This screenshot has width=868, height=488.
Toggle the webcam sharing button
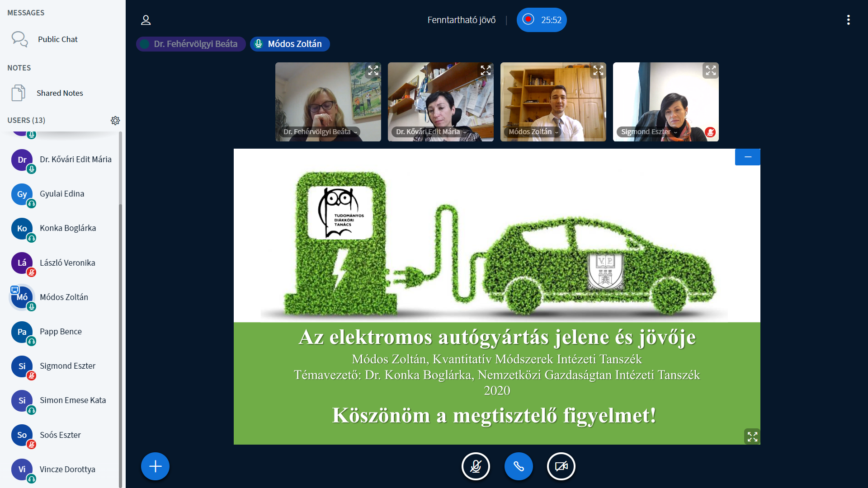tap(561, 466)
